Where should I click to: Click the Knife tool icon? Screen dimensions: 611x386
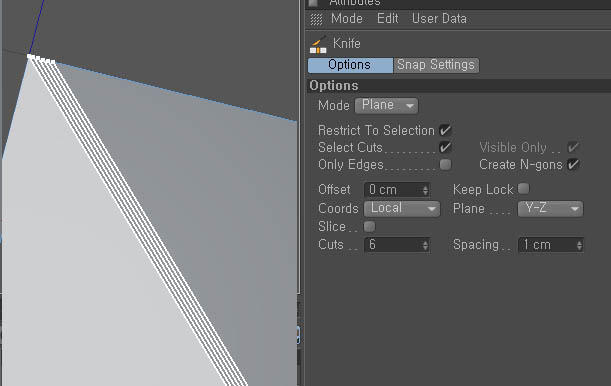[318, 44]
